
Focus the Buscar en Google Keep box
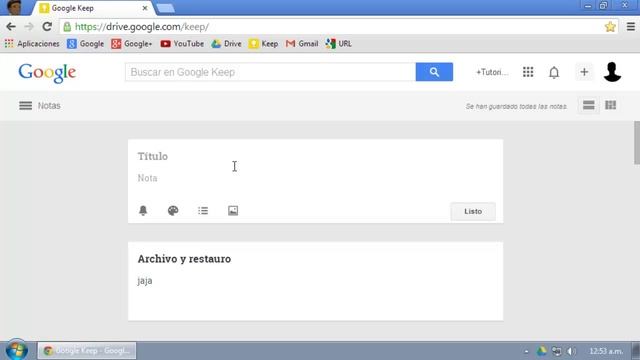tap(271, 72)
